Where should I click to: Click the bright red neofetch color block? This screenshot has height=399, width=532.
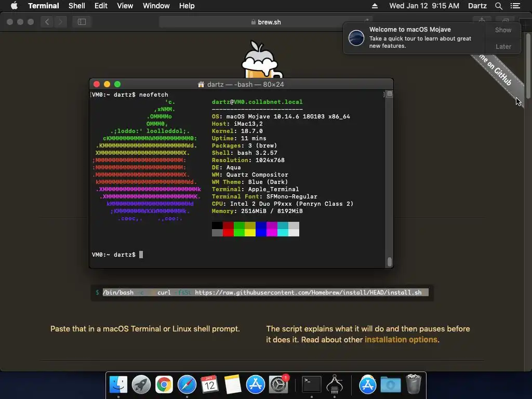[228, 232]
